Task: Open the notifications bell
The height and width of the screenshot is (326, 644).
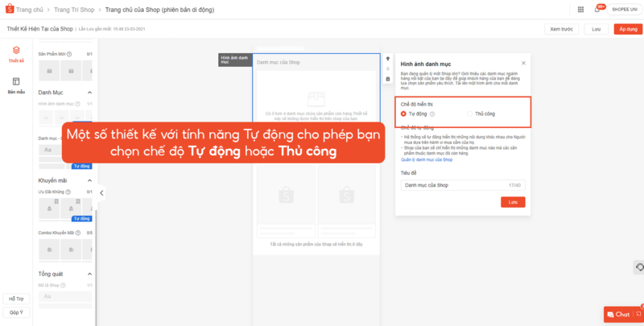Action: [x=597, y=9]
